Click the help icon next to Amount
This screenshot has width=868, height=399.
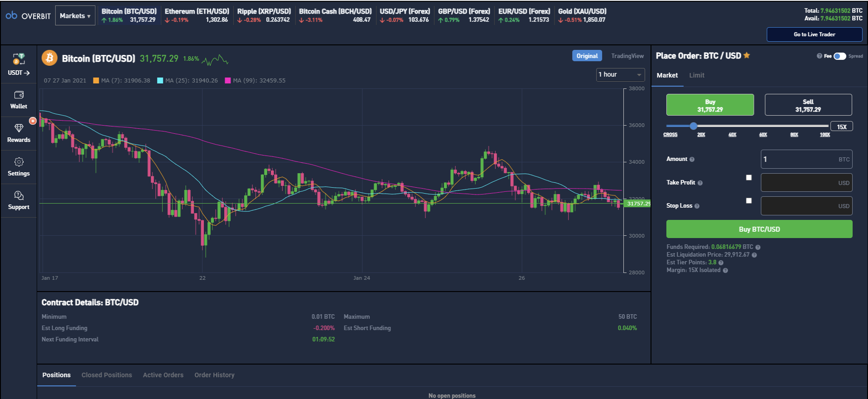[x=692, y=160]
